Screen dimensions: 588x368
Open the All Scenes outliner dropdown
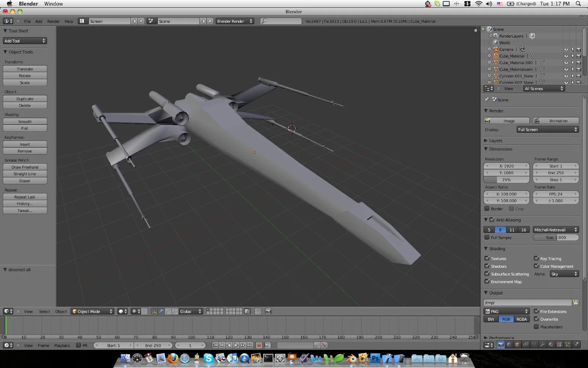tap(544, 89)
